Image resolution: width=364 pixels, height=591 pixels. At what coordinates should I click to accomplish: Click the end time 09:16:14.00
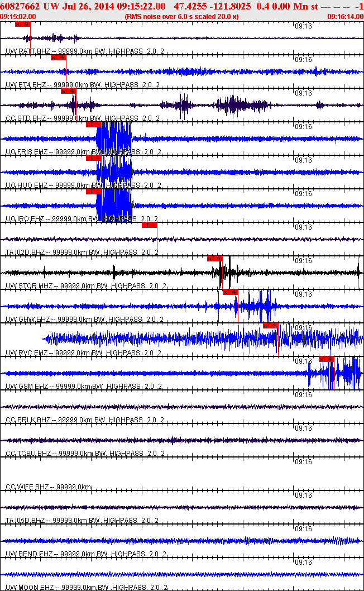click(345, 17)
